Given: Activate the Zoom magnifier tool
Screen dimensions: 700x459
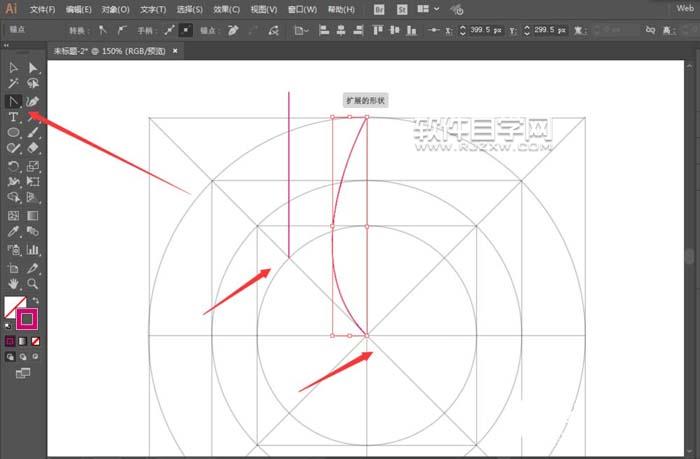Looking at the screenshot, I should point(33,283).
